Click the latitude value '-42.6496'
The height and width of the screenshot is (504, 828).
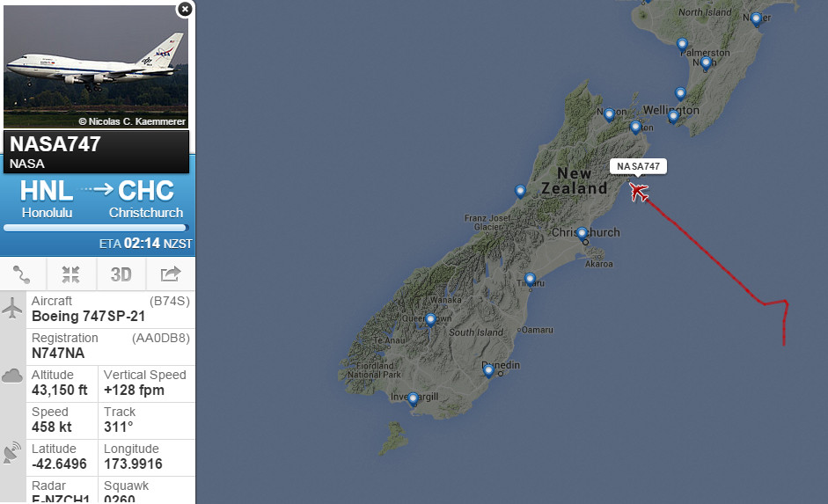59,464
